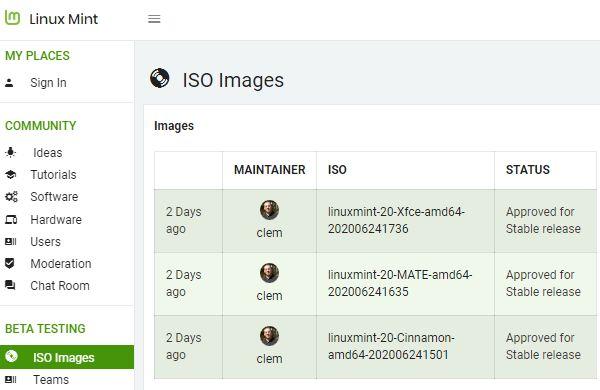Open the Software section
The image size is (600, 390).
pos(54,197)
